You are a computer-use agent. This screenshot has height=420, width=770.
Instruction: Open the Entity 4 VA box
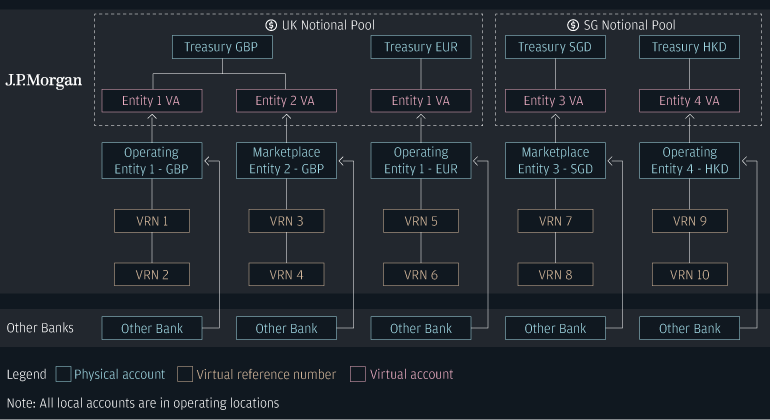689,101
